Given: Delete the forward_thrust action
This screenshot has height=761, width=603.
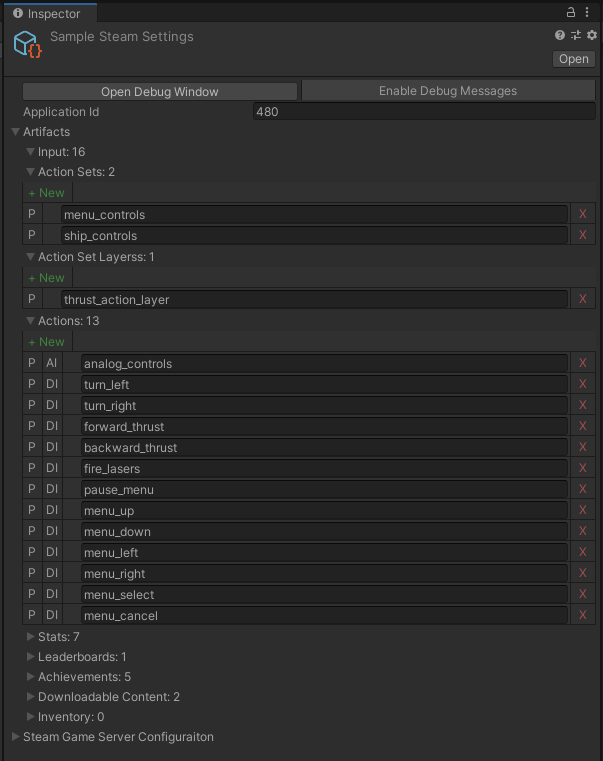Looking at the screenshot, I should 583,426.
